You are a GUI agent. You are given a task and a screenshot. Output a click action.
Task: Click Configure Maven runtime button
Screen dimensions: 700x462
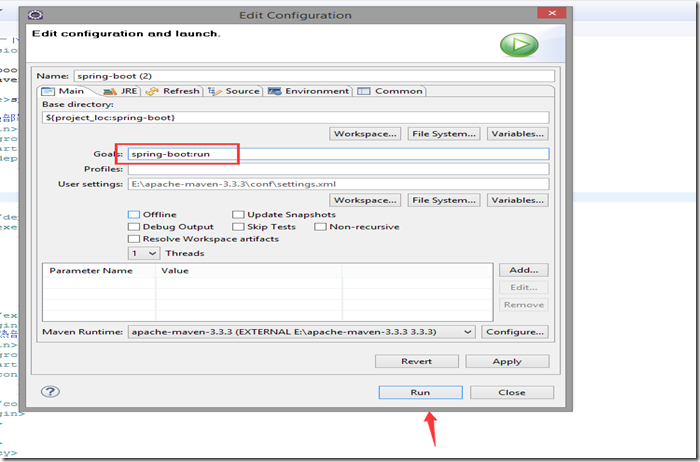(x=515, y=332)
